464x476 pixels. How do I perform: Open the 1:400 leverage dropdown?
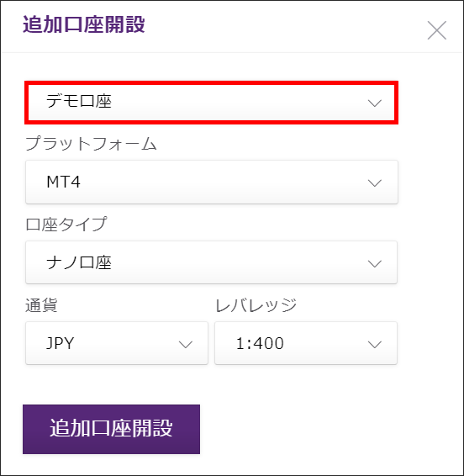point(306,343)
